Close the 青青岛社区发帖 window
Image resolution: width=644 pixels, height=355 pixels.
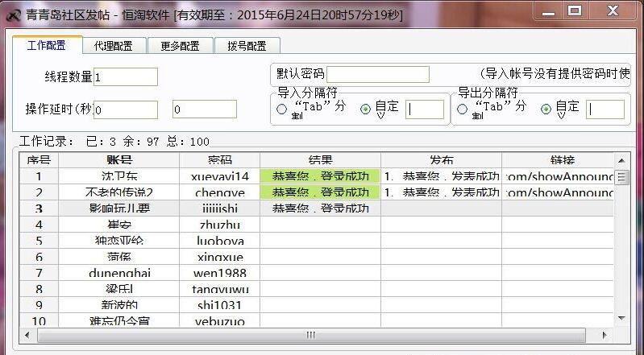tap(613, 11)
